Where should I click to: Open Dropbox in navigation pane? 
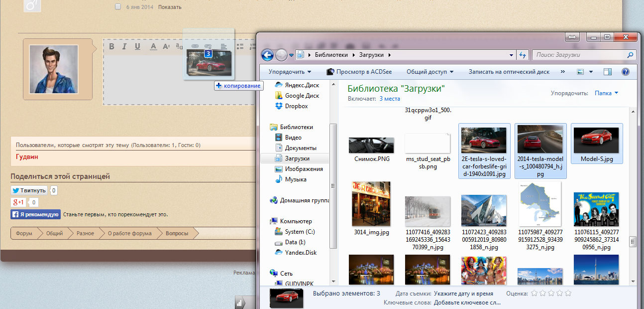pyautogui.click(x=292, y=106)
